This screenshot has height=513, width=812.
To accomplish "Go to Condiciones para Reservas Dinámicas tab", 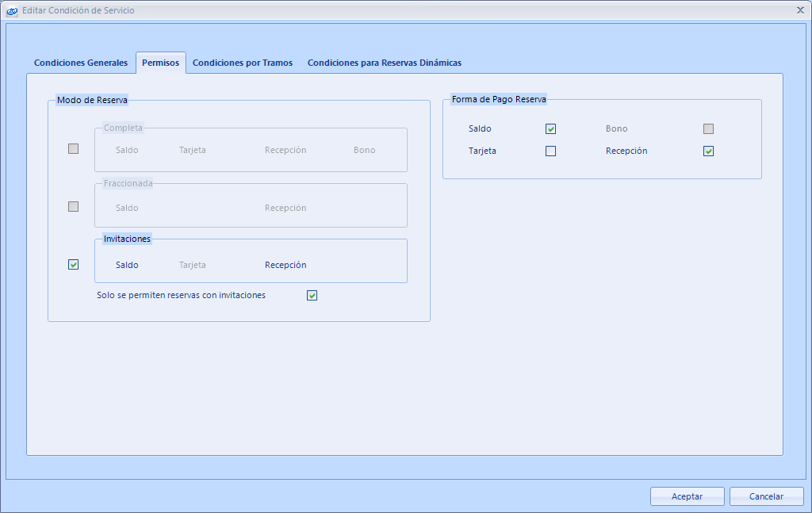I will (x=384, y=63).
